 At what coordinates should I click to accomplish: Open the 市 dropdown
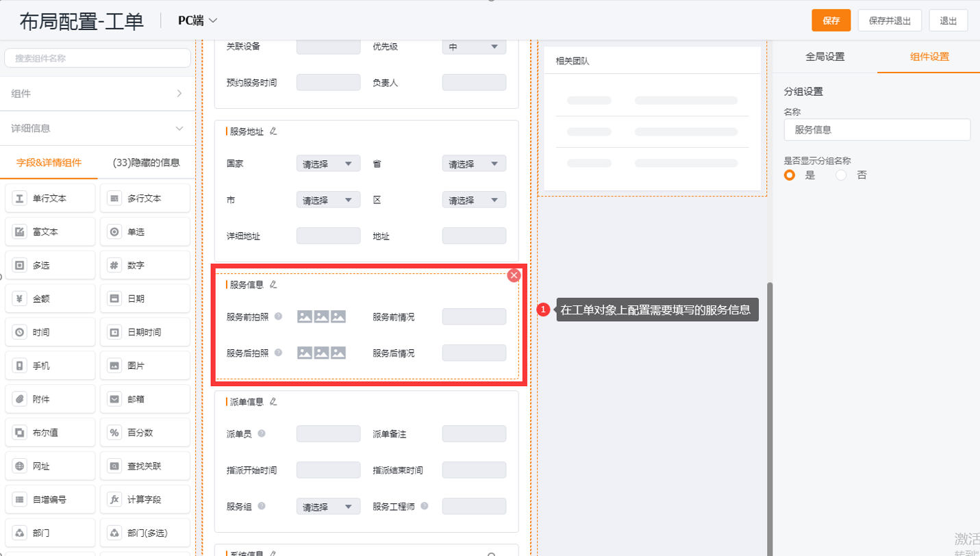pyautogui.click(x=328, y=200)
